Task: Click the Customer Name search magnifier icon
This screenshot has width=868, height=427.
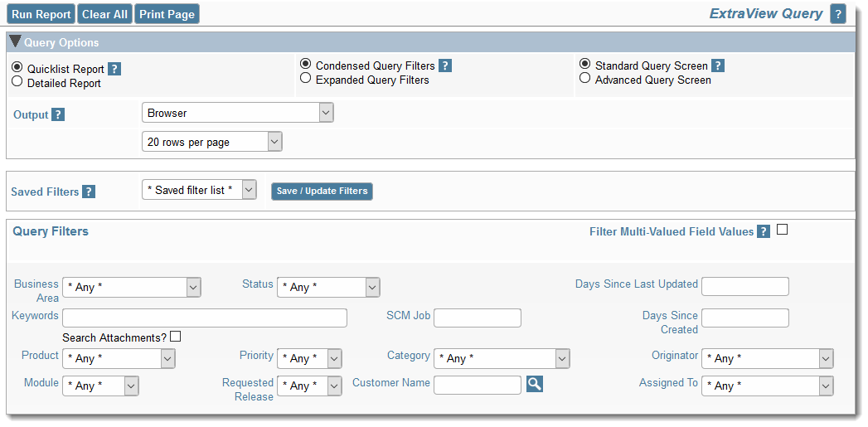Action: pos(535,384)
